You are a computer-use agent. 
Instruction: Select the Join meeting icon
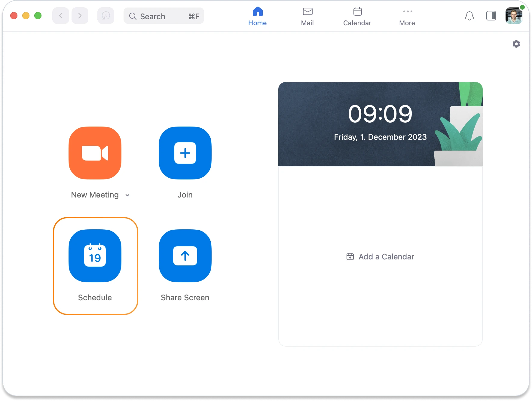click(185, 153)
